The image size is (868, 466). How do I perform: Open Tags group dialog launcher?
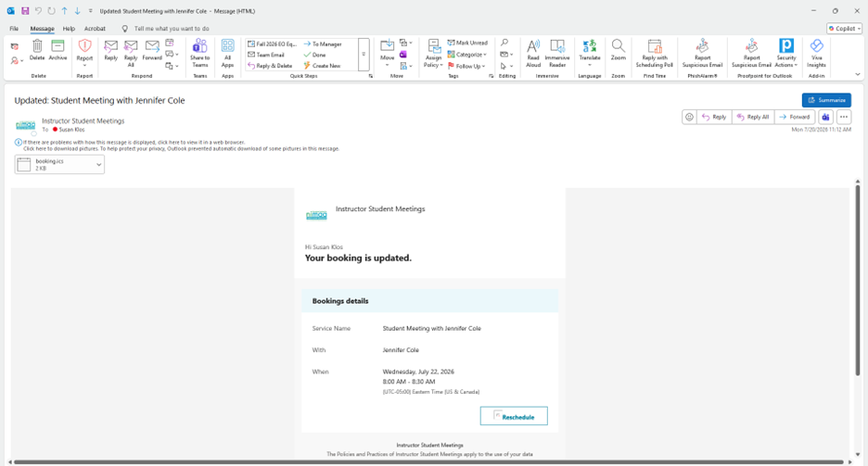point(491,76)
